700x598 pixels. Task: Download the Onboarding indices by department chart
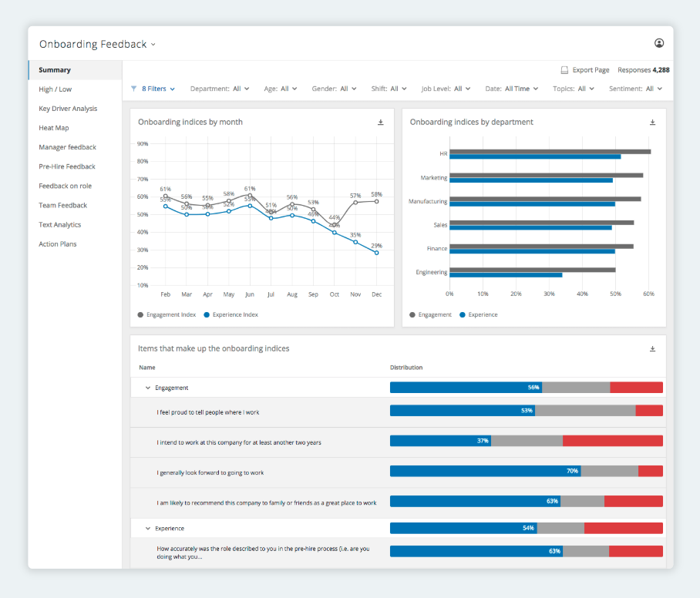[652, 122]
